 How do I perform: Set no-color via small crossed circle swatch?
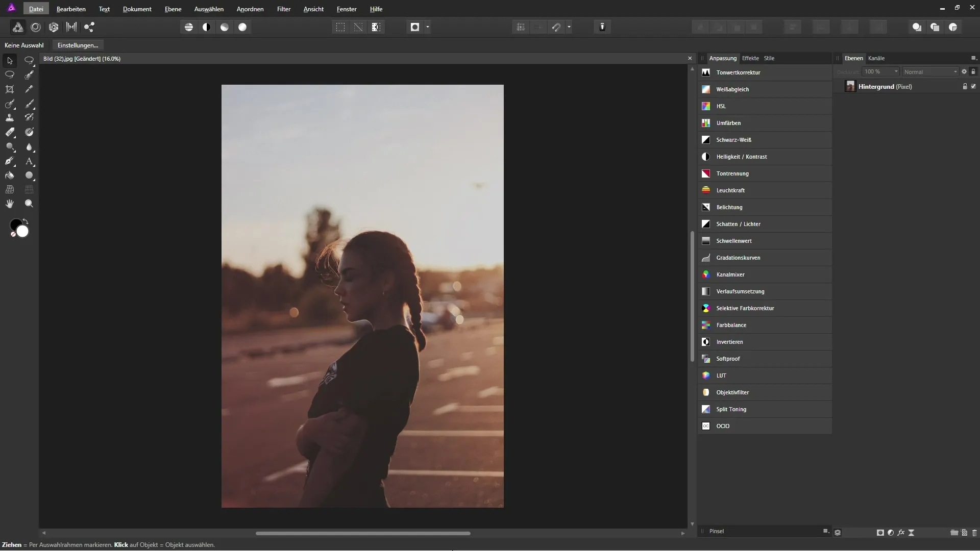(x=13, y=234)
